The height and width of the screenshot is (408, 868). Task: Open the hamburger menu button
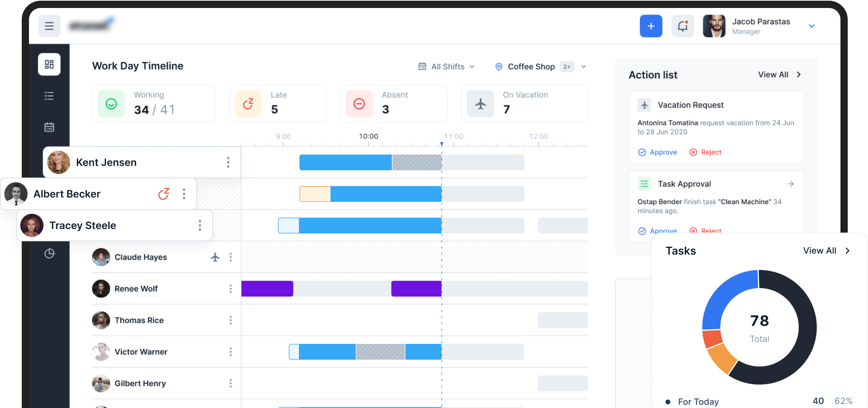pos(49,26)
